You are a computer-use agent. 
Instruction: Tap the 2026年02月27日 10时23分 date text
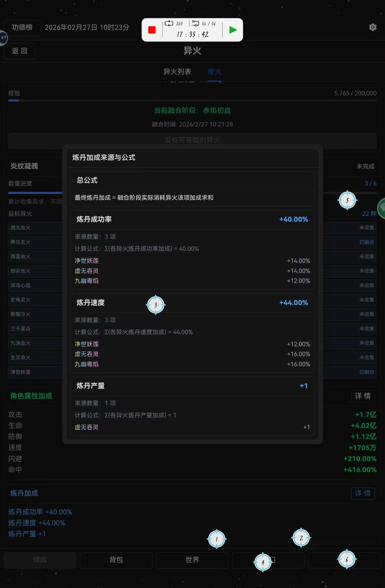click(x=87, y=27)
